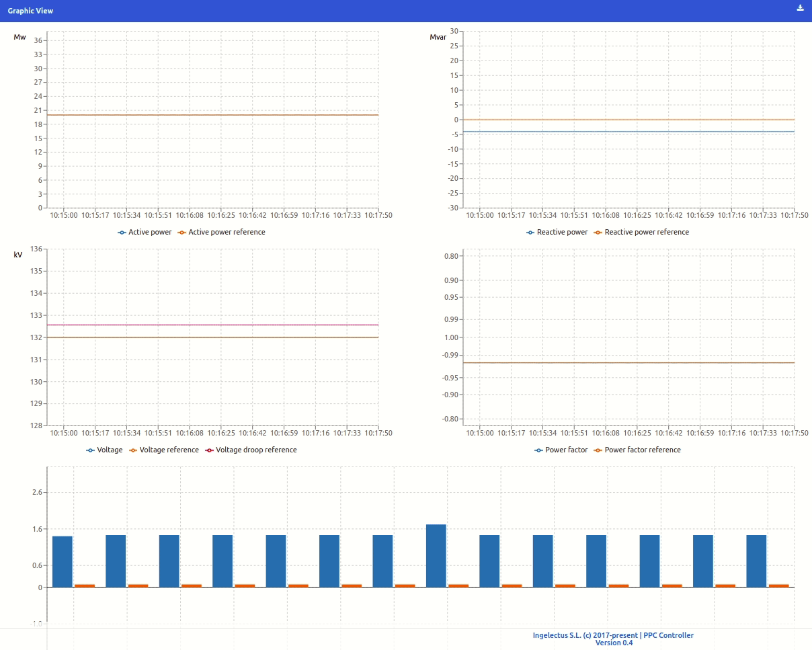Click the 136 label on the kV axis
The image size is (812, 650).
pyautogui.click(x=36, y=249)
